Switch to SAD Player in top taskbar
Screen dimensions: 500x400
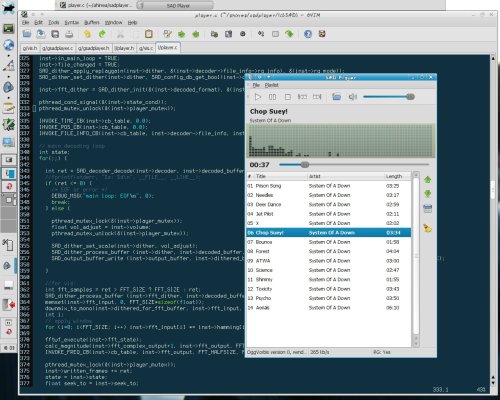click(x=175, y=5)
